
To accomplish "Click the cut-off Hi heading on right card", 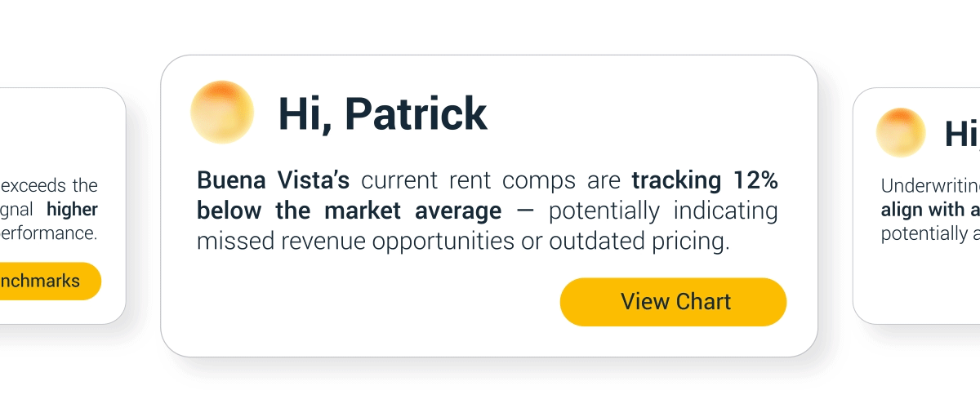I will [x=961, y=134].
